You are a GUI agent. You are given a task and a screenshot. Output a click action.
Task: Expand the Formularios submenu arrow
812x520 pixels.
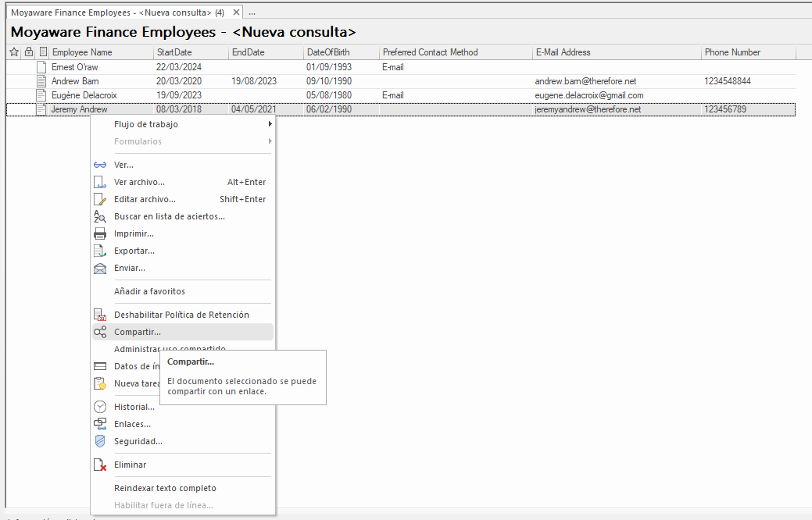270,141
